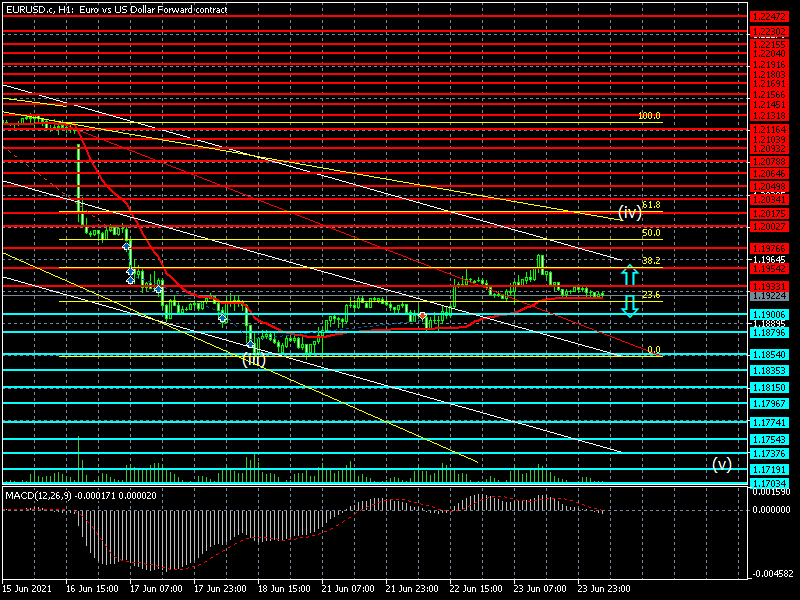Click the topmost blue trade arrow marker
This screenshot has width=800, height=600.
(126, 245)
